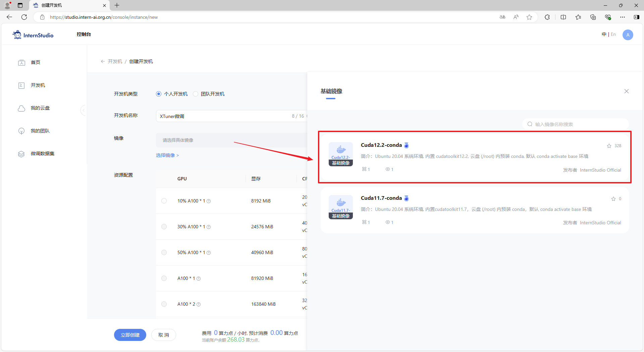The image size is (644, 352).
Task: Click the Cuda12.2 docker thumbnail
Action: pyautogui.click(x=341, y=154)
